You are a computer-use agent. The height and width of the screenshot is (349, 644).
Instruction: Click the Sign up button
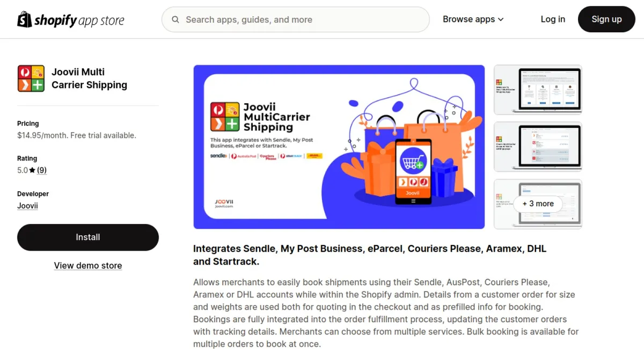coord(606,19)
